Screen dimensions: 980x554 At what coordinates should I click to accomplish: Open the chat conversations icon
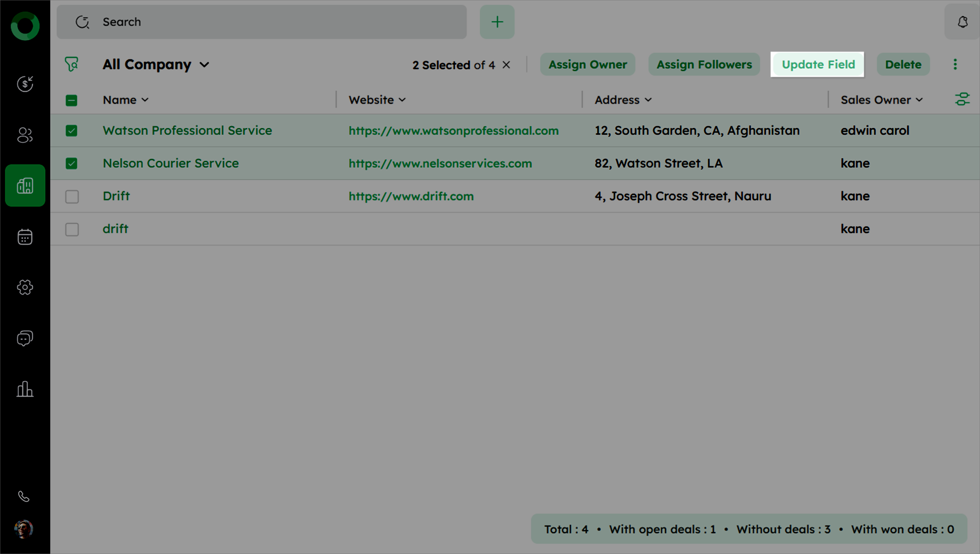click(25, 338)
